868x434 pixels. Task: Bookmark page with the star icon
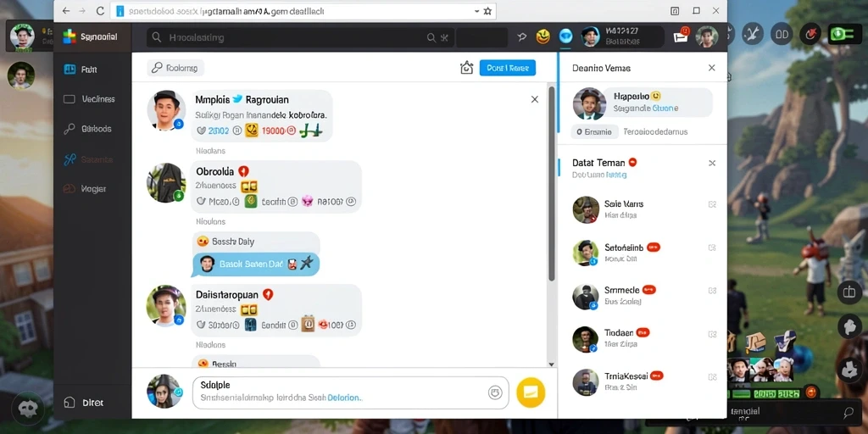pos(487,11)
